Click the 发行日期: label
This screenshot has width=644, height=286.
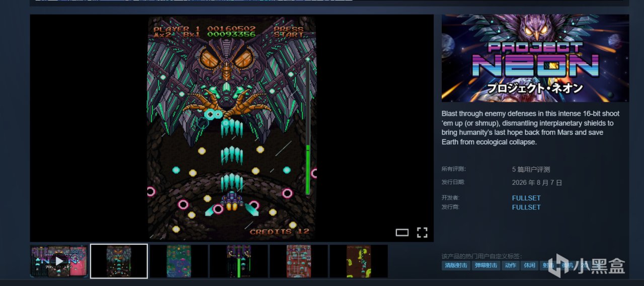tap(453, 182)
